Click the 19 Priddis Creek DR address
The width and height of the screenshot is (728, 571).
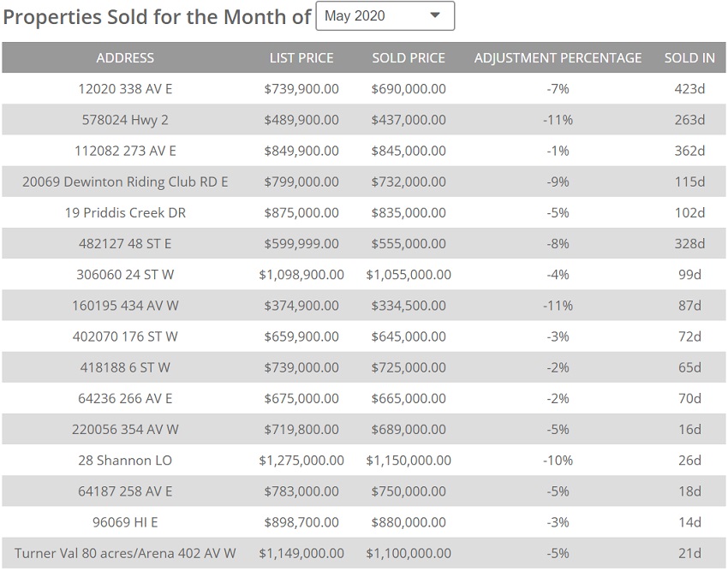125,212
